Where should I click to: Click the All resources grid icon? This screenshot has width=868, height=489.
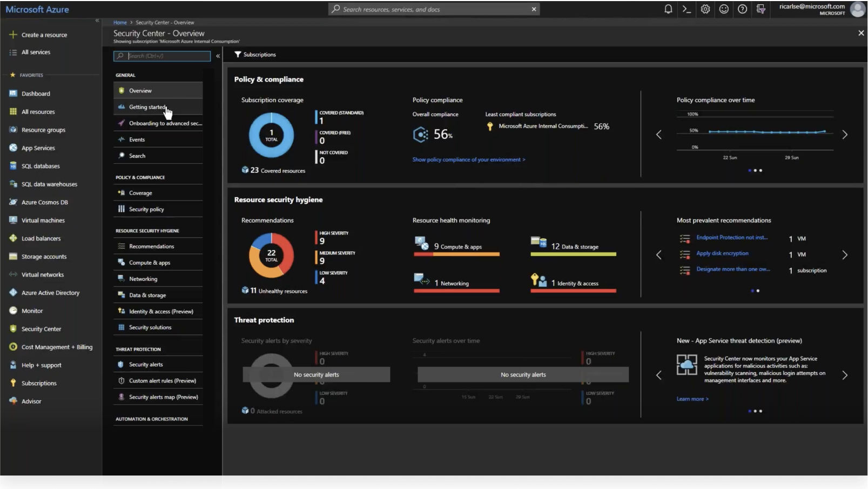click(x=13, y=112)
